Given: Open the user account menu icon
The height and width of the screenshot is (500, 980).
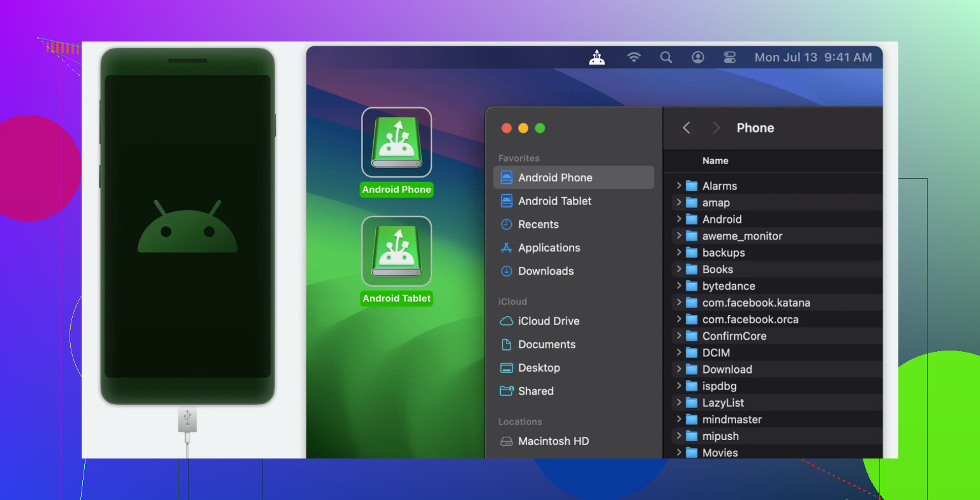Looking at the screenshot, I should (698, 57).
